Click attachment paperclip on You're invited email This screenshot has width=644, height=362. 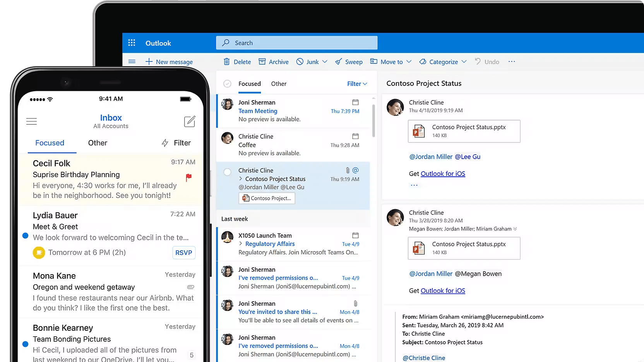click(355, 304)
